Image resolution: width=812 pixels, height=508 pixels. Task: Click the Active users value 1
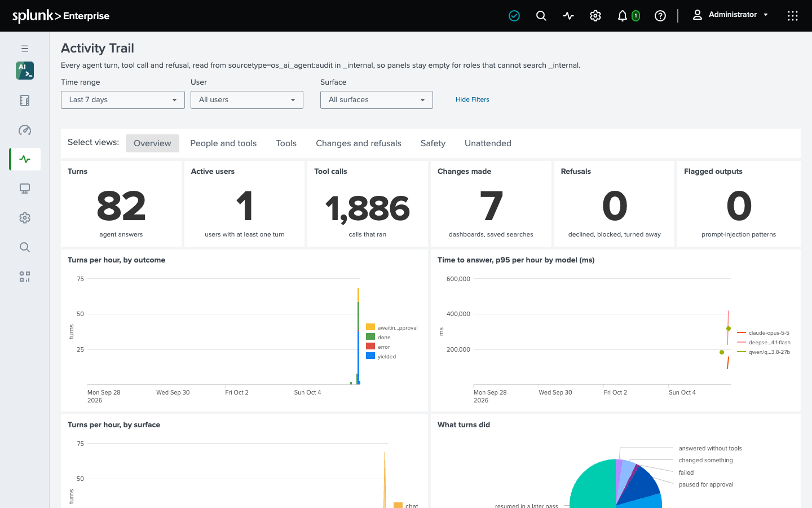(245, 206)
